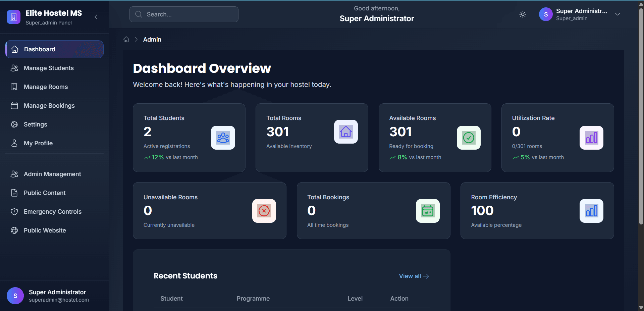Image resolution: width=644 pixels, height=311 pixels.
Task: Expand the Admin breadcrumb chevron
Action: tap(136, 39)
